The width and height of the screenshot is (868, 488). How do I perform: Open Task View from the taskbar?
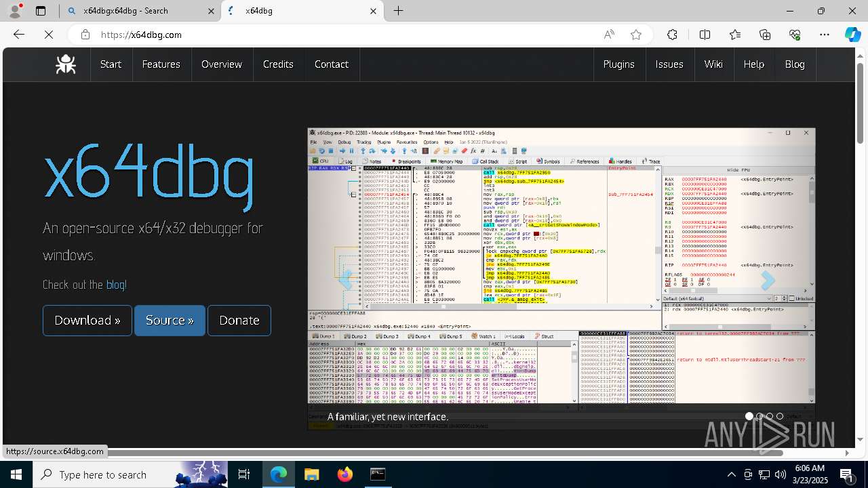pos(244,474)
